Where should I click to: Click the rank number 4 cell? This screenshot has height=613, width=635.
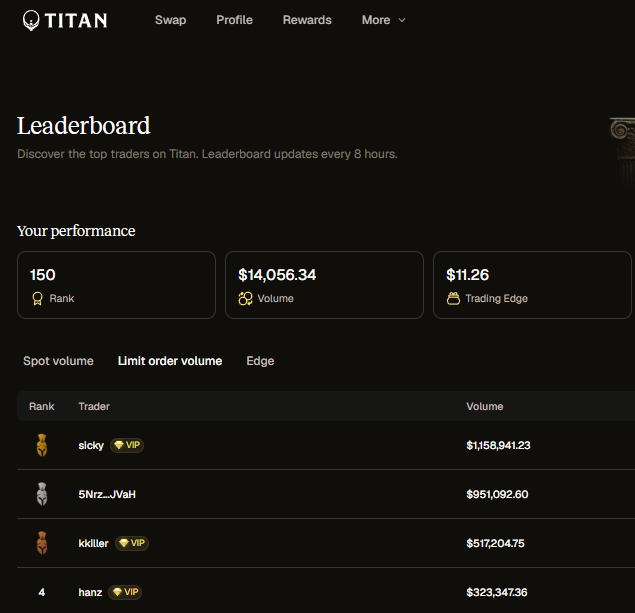pyautogui.click(x=42, y=592)
